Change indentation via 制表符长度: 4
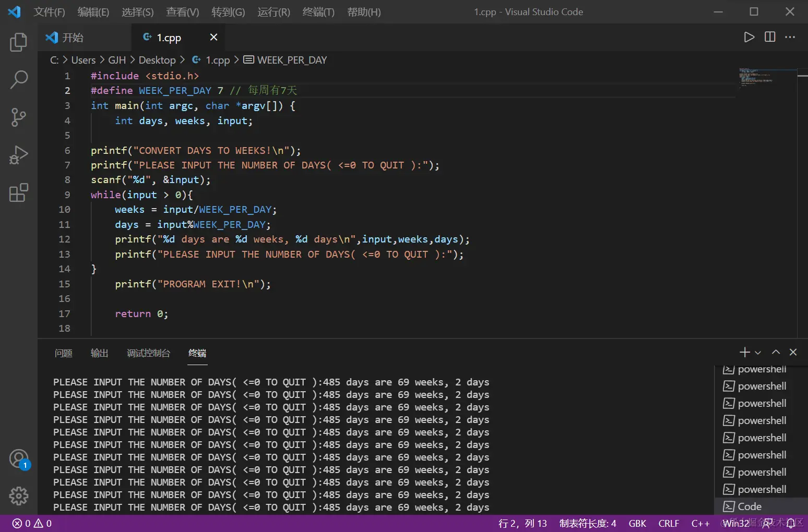Screen dimensions: 808x532 tap(588, 523)
